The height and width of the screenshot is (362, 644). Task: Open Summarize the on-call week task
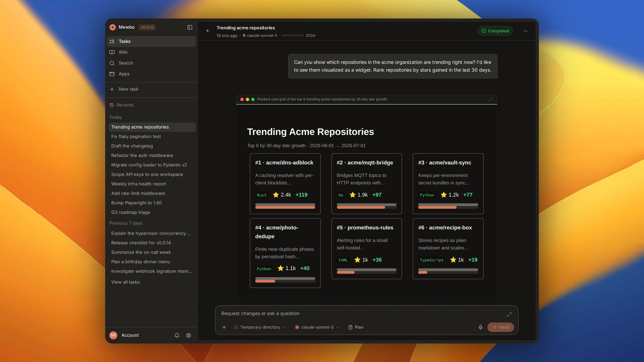point(152,252)
